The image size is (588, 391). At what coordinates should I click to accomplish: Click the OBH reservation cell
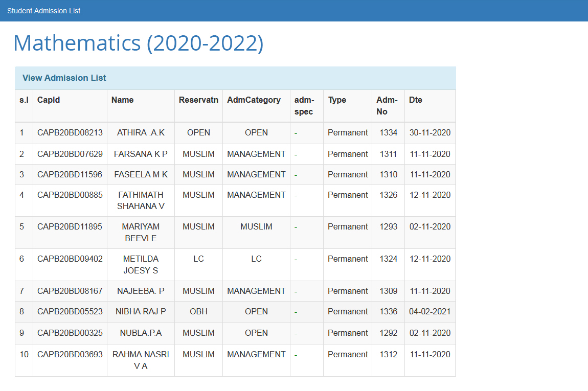click(198, 311)
